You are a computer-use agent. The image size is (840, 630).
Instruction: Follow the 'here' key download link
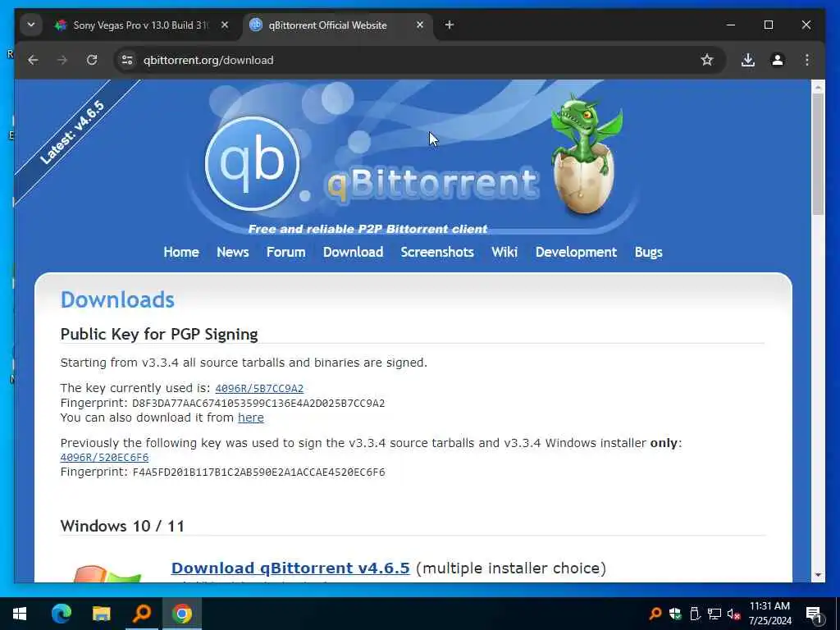pyautogui.click(x=251, y=418)
